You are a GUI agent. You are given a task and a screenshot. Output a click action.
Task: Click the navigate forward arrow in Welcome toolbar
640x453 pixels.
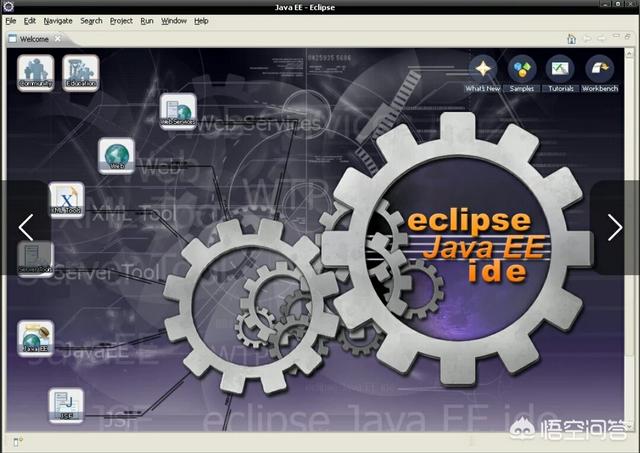601,38
